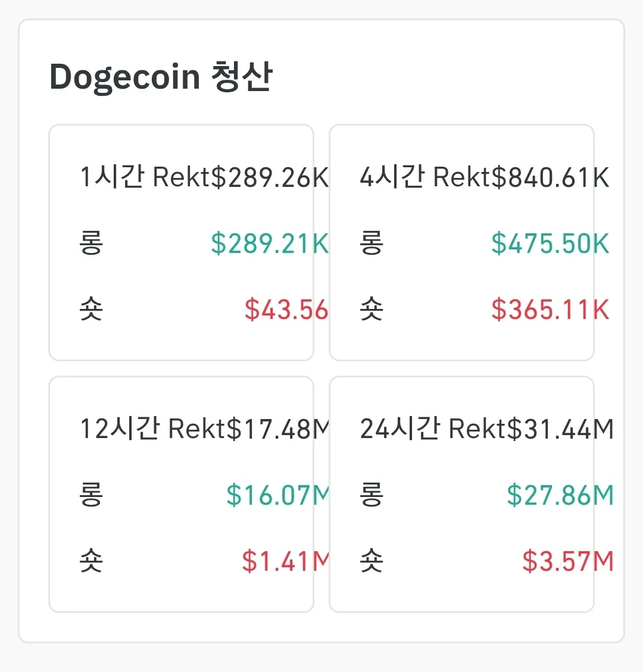The height and width of the screenshot is (672, 643).
Task: Tap the $289.21K long liquidation amount
Action: [270, 243]
